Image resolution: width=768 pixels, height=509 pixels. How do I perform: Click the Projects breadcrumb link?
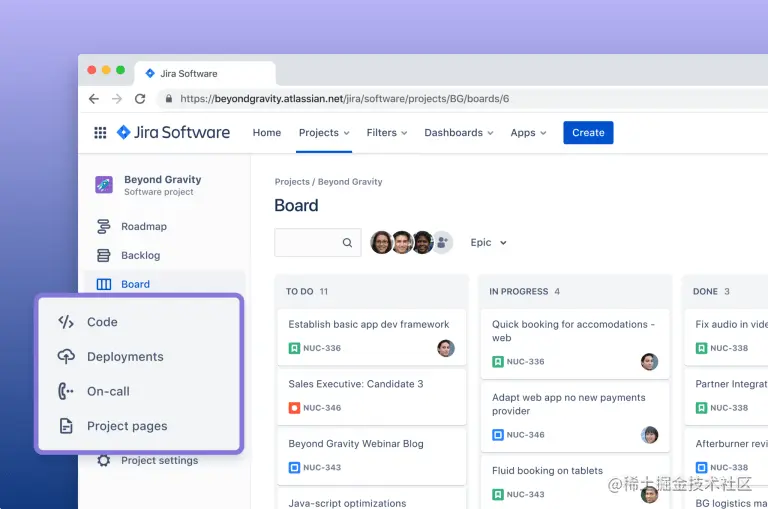[x=292, y=182]
